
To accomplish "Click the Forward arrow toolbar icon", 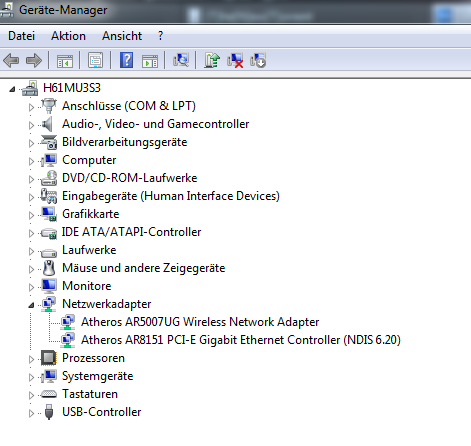I will [34, 61].
